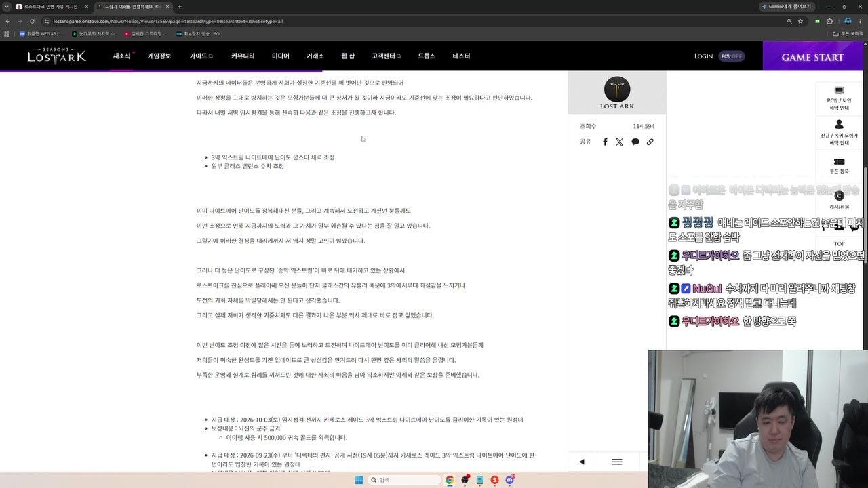Share the notice on X
This screenshot has height=488, width=868.
point(619,142)
